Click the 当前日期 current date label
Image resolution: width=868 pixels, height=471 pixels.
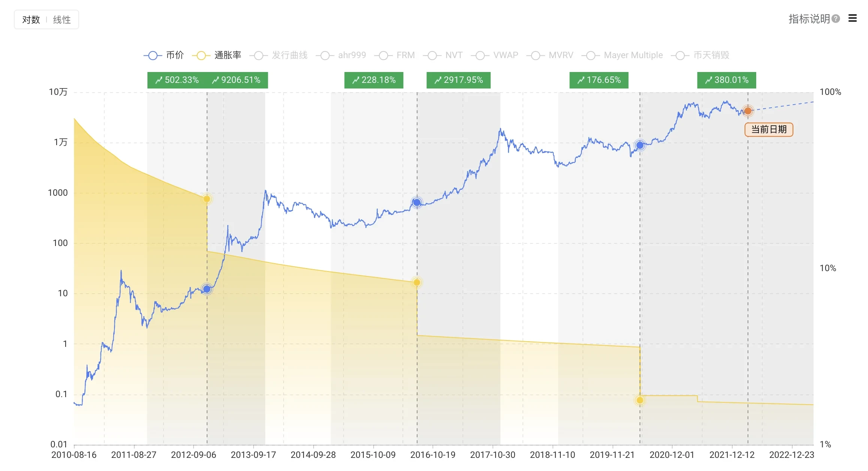(x=769, y=129)
